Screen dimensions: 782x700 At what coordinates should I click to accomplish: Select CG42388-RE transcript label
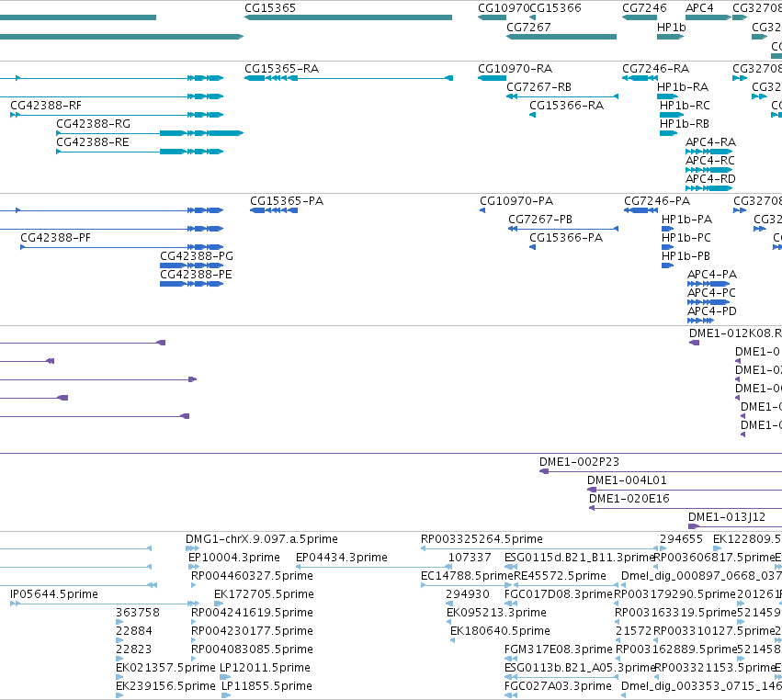pos(92,142)
